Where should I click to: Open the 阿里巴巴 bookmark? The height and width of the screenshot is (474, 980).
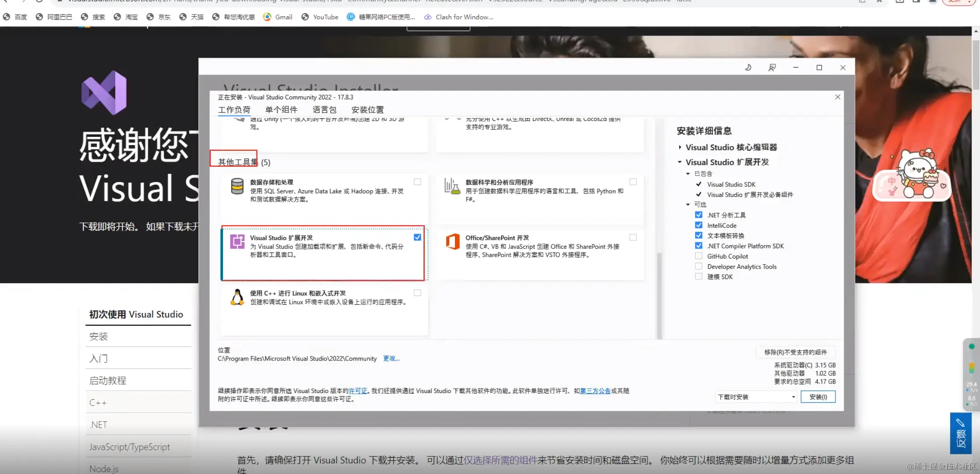coord(54,17)
